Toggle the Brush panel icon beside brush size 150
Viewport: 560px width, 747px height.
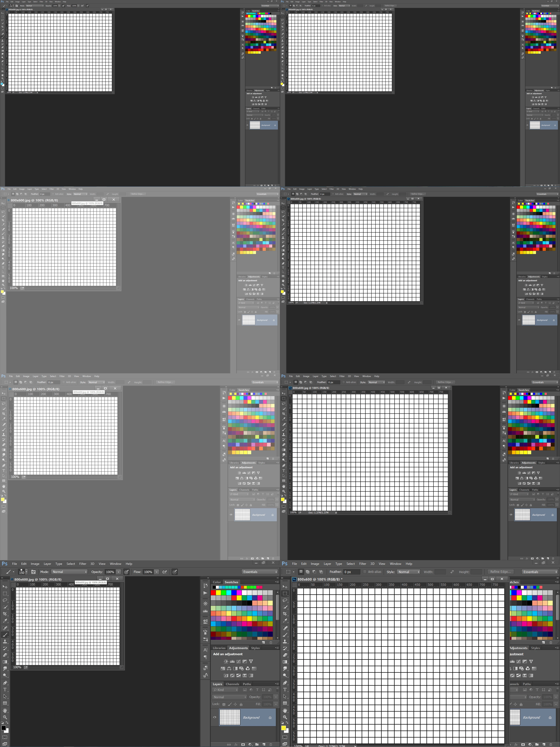(x=33, y=572)
